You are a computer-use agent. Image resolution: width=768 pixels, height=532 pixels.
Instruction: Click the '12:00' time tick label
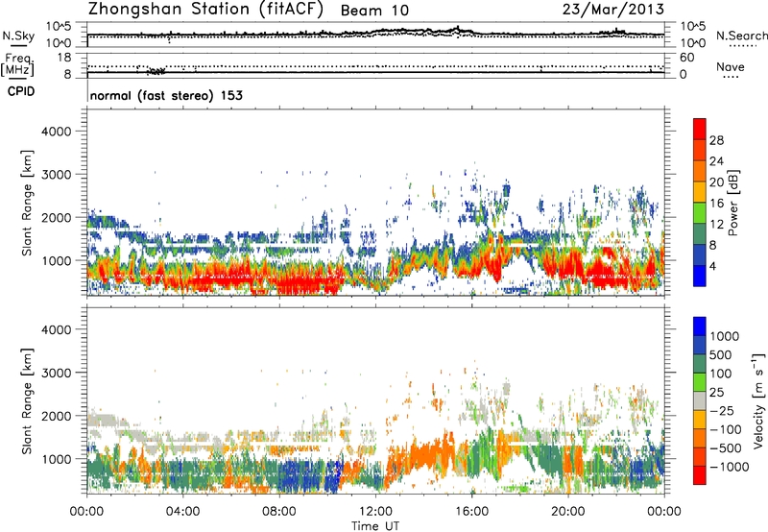tap(375, 512)
